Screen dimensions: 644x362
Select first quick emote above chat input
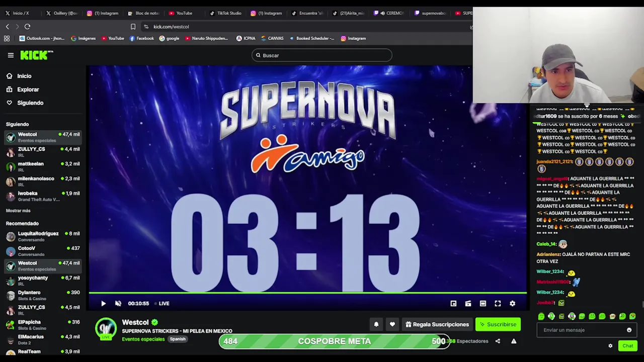(541, 316)
